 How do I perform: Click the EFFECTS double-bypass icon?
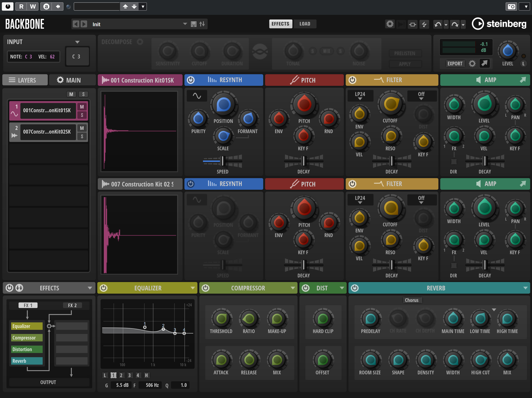click(x=19, y=288)
